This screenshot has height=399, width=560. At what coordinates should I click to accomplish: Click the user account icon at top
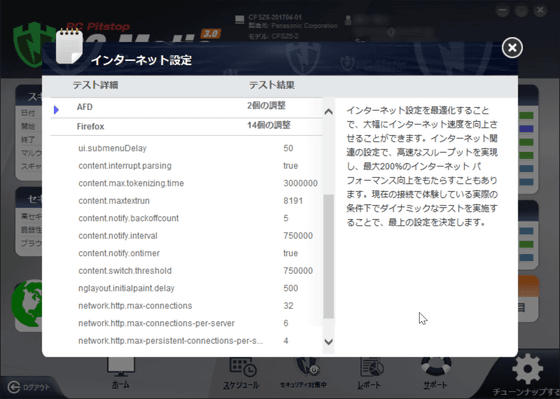[349, 20]
